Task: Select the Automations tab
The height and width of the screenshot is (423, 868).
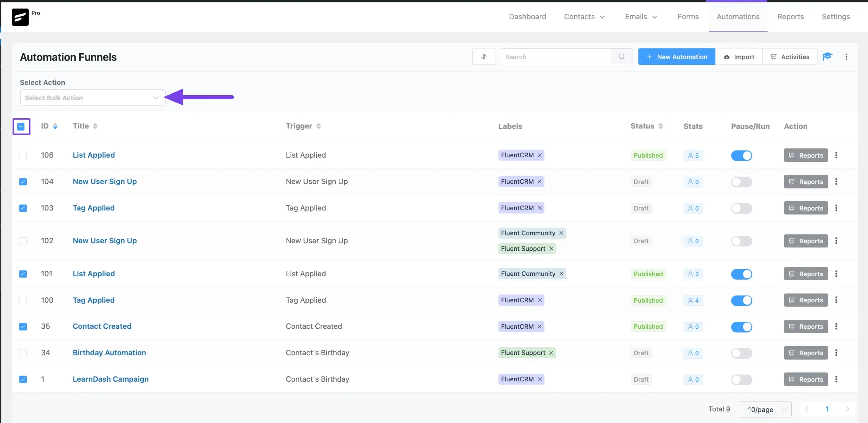Action: click(738, 17)
